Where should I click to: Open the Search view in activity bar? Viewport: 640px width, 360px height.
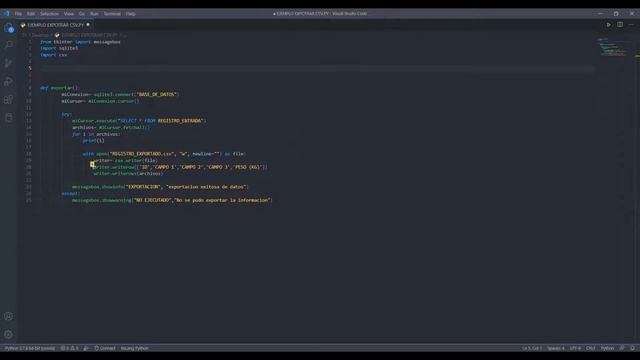pyautogui.click(x=9, y=45)
